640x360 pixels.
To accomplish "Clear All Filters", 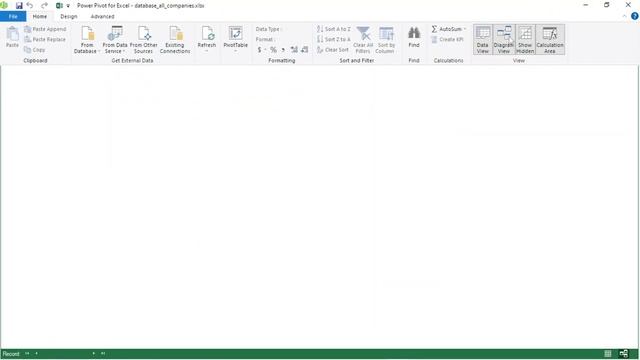I will pos(363,40).
